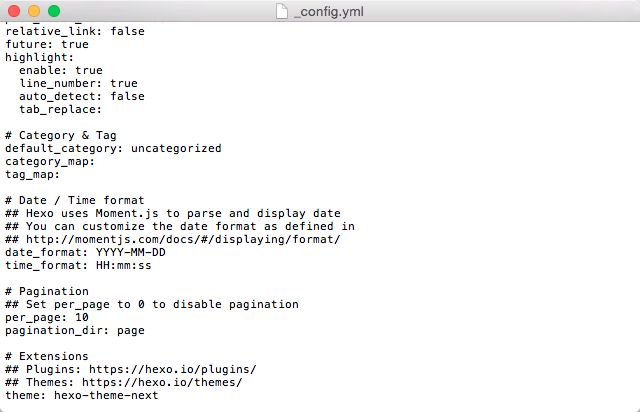The height and width of the screenshot is (412, 640).
Task: Click the hexo.io/themes URL text
Action: (x=162, y=383)
